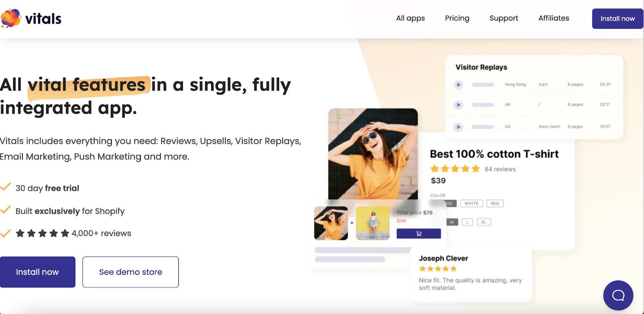Choose size M option
Screen dimensions: 644x314
click(452, 222)
